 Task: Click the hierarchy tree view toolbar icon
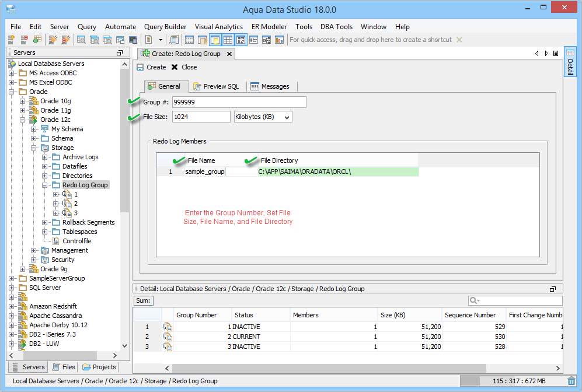267,40
